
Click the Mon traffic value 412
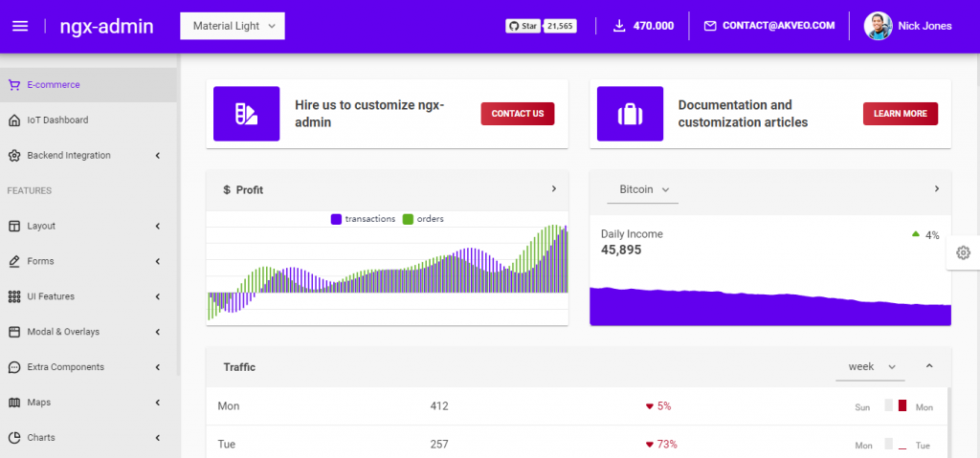pyautogui.click(x=439, y=406)
